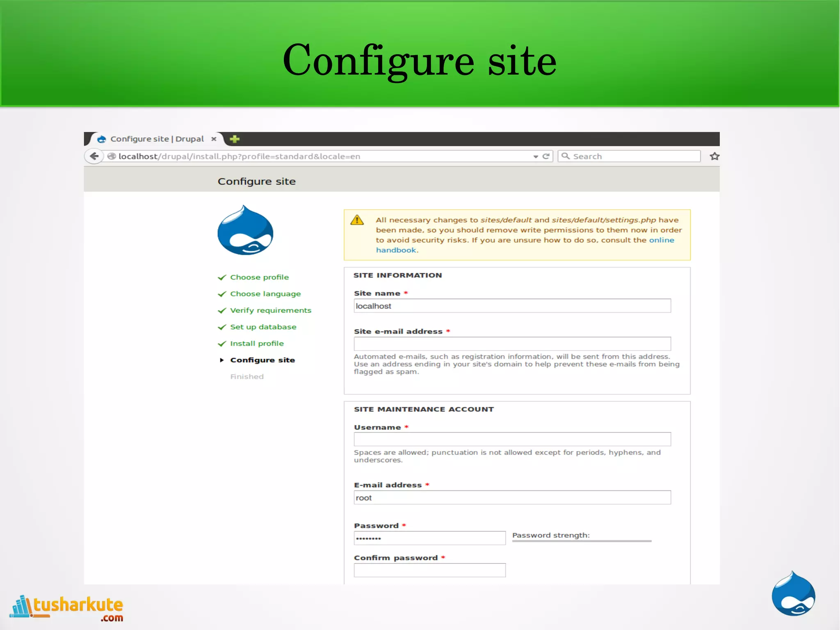Click the Configure site page heading
This screenshot has height=630, width=840.
tap(256, 181)
